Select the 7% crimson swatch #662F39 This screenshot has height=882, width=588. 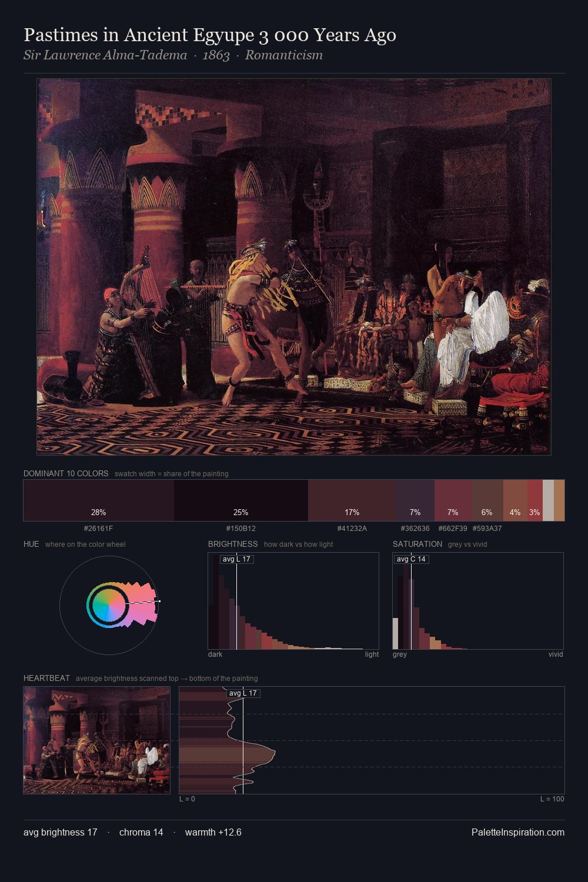coord(453,500)
